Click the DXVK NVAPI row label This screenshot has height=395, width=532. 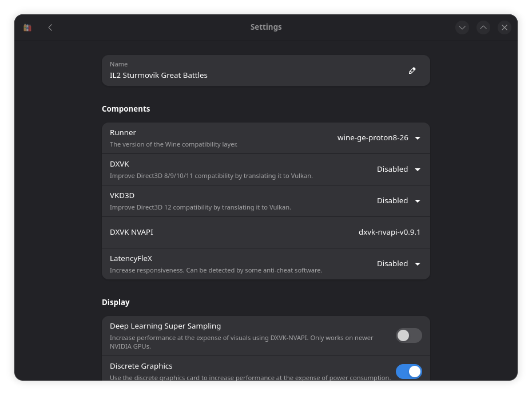click(x=132, y=232)
